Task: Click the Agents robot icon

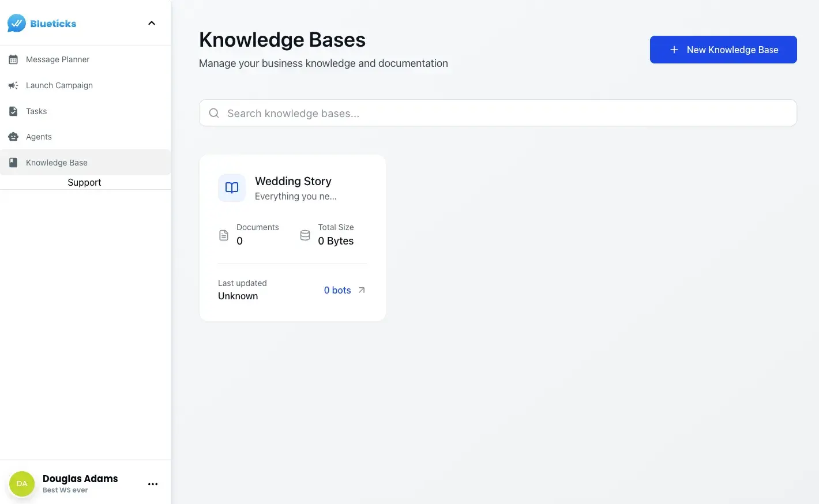Action: click(13, 137)
